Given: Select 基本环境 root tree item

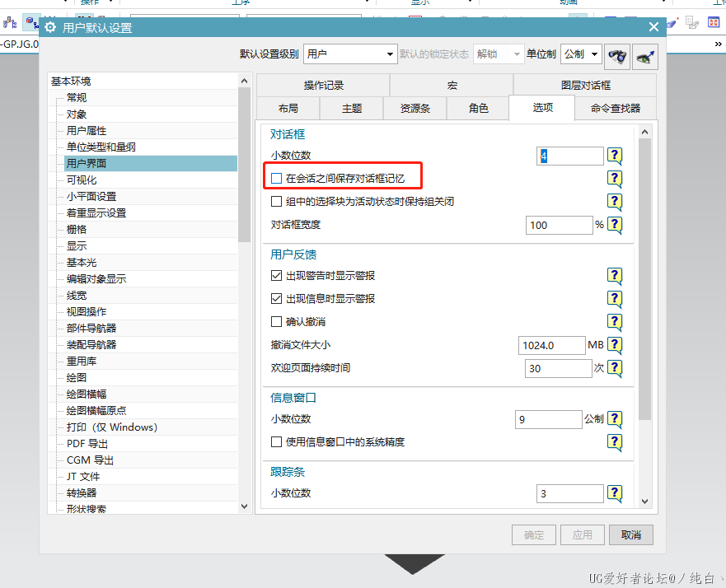Looking at the screenshot, I should pos(71,81).
